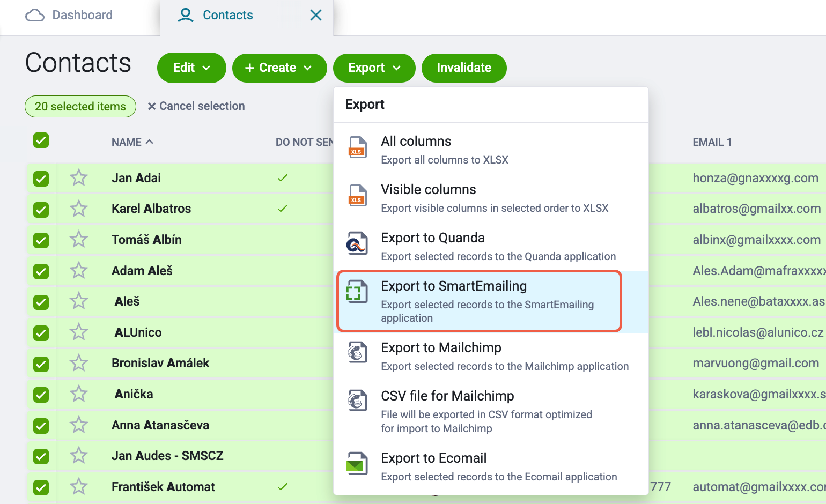
Task: Switch to the Dashboard tab
Action: pyautogui.click(x=70, y=15)
